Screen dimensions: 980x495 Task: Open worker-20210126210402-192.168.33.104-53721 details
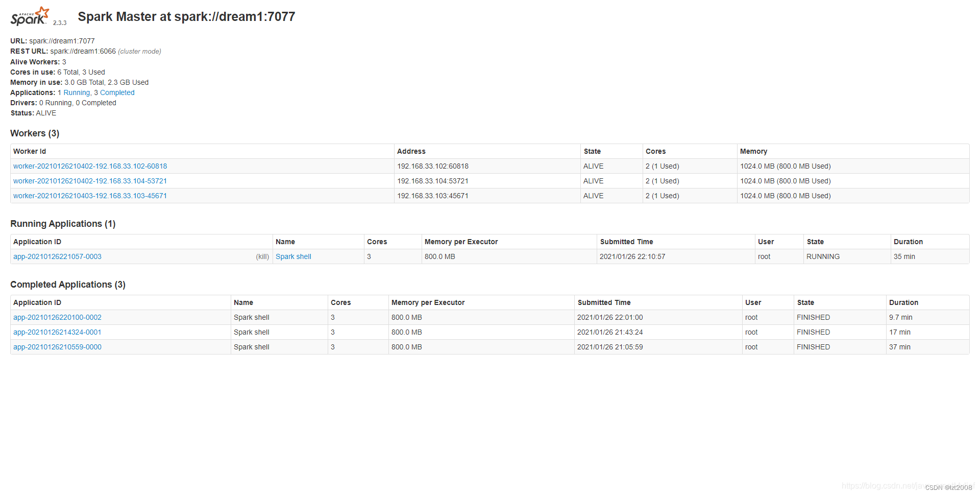pos(90,181)
